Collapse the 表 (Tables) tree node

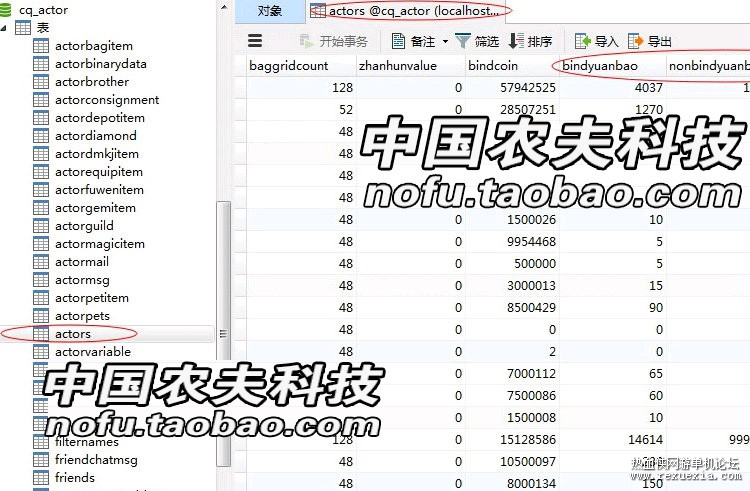pos(4,28)
